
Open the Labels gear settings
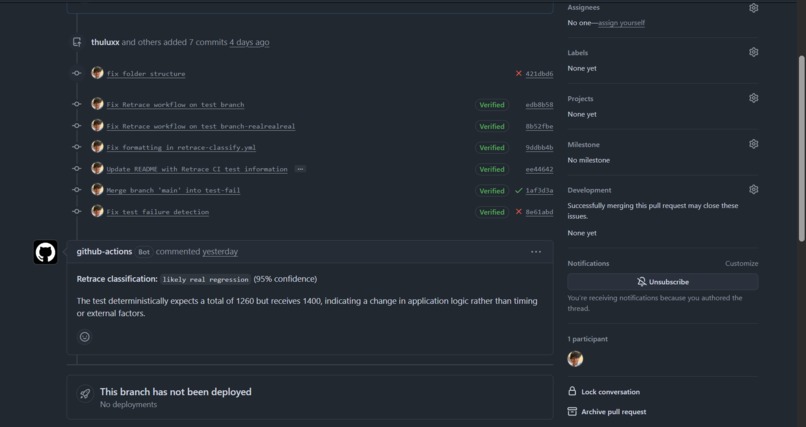pos(753,52)
